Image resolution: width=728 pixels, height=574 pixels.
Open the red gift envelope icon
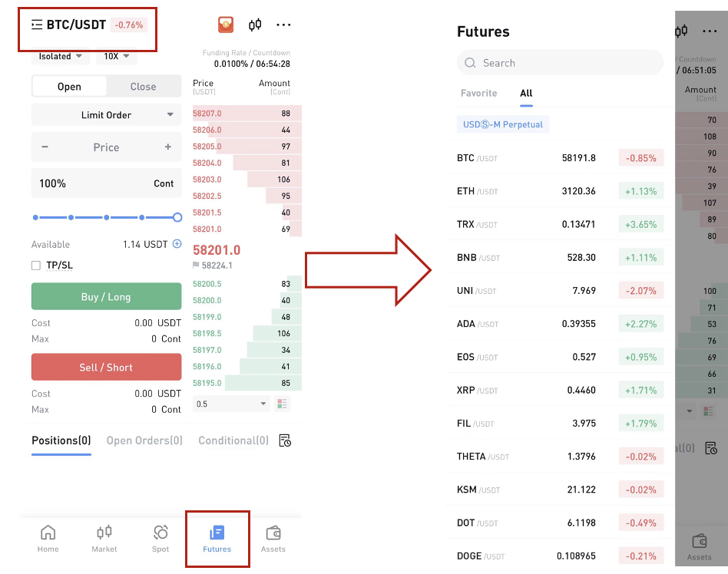point(226,25)
